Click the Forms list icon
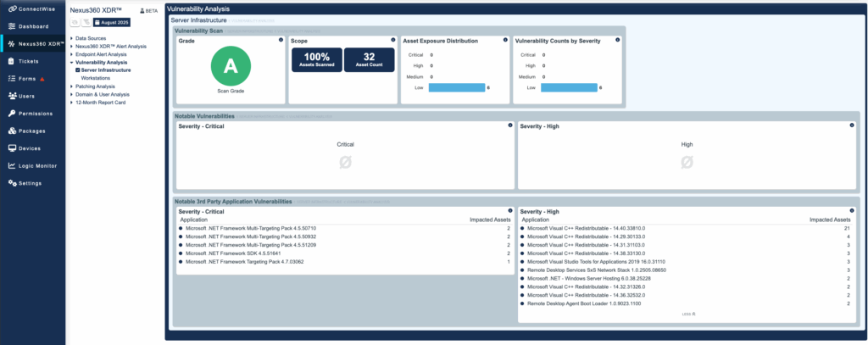This screenshot has width=868, height=345. point(12,79)
